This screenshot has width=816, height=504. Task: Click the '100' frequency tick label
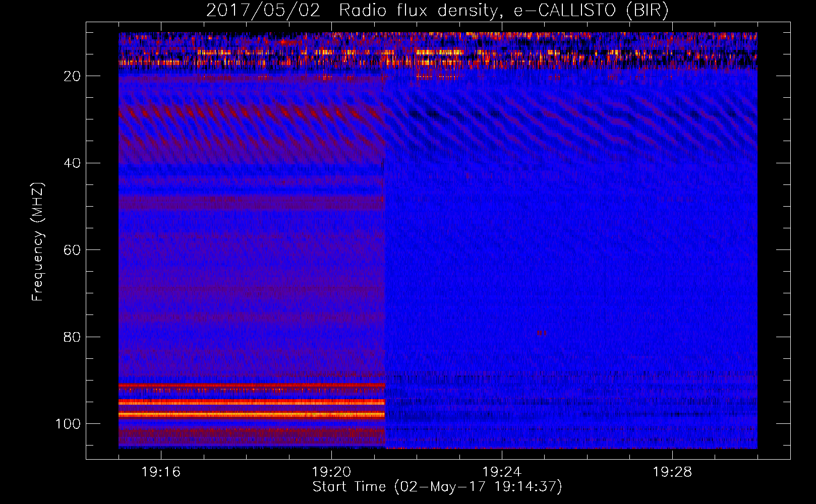pyautogui.click(x=68, y=424)
